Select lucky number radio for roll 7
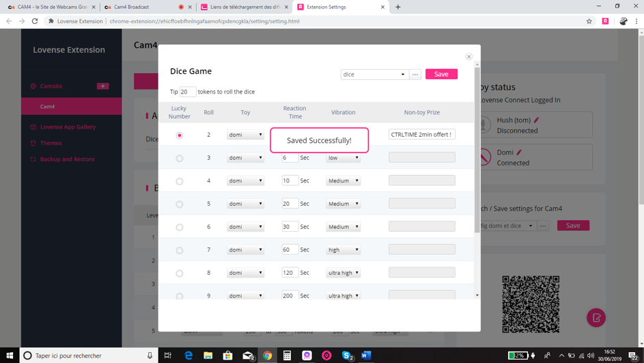The height and width of the screenshot is (363, 644). coord(180,250)
